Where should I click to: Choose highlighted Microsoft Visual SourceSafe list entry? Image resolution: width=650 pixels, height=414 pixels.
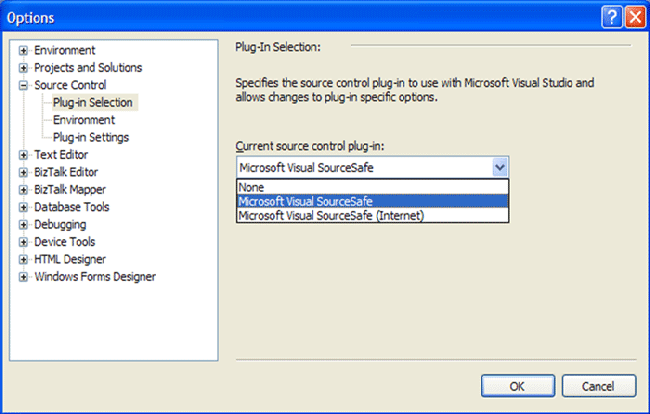point(372,201)
